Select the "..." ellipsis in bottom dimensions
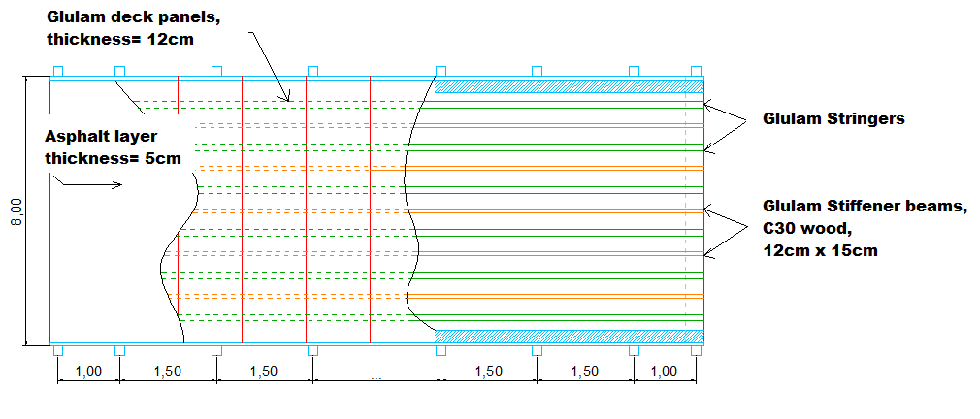 pyautogui.click(x=376, y=374)
